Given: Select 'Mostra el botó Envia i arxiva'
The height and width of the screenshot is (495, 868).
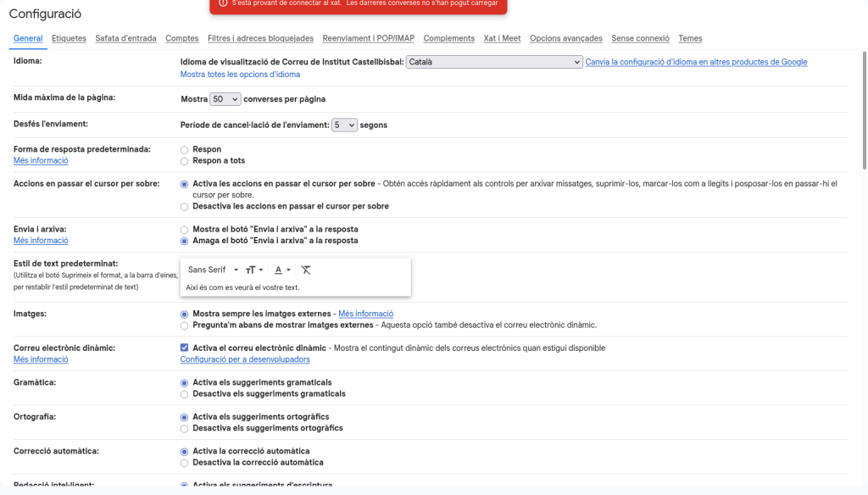Looking at the screenshot, I should click(x=185, y=230).
